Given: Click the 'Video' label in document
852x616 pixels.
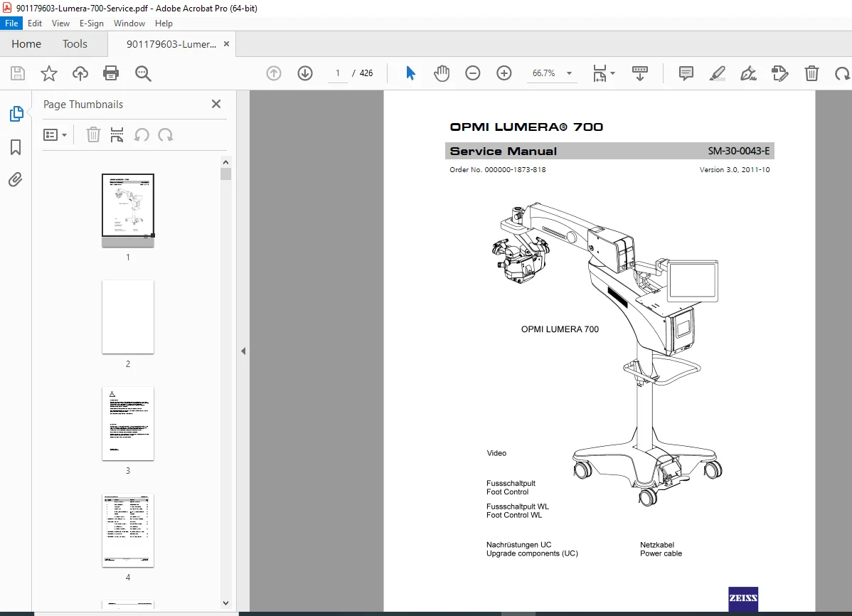Looking at the screenshot, I should [x=496, y=453].
